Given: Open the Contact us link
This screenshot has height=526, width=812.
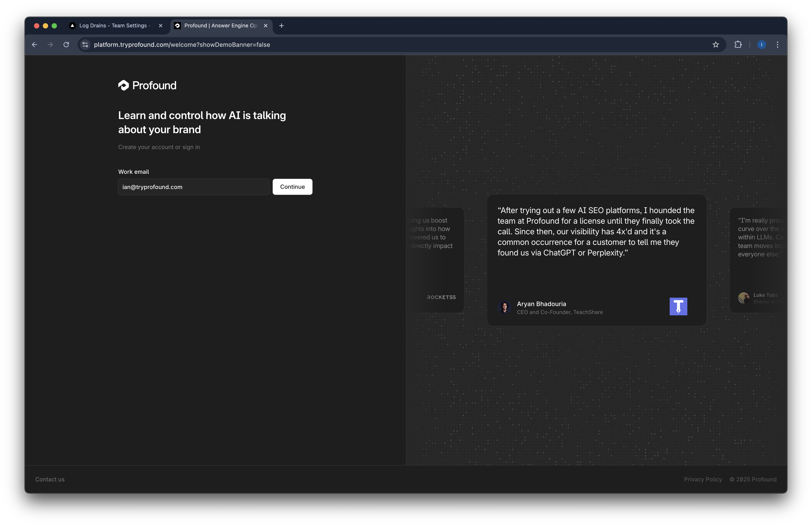Looking at the screenshot, I should 50,479.
